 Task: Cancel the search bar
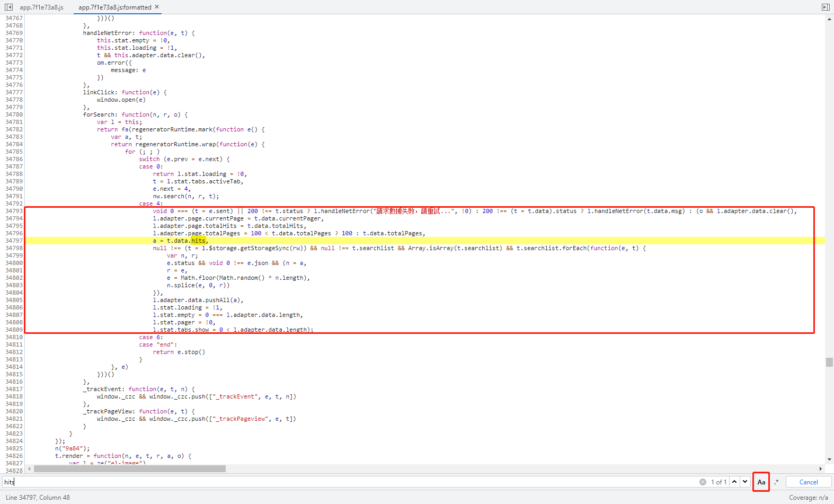pyautogui.click(x=808, y=482)
